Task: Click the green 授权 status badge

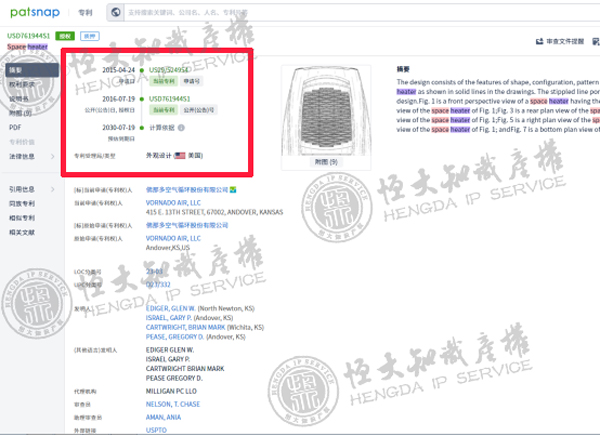Action: coord(65,36)
